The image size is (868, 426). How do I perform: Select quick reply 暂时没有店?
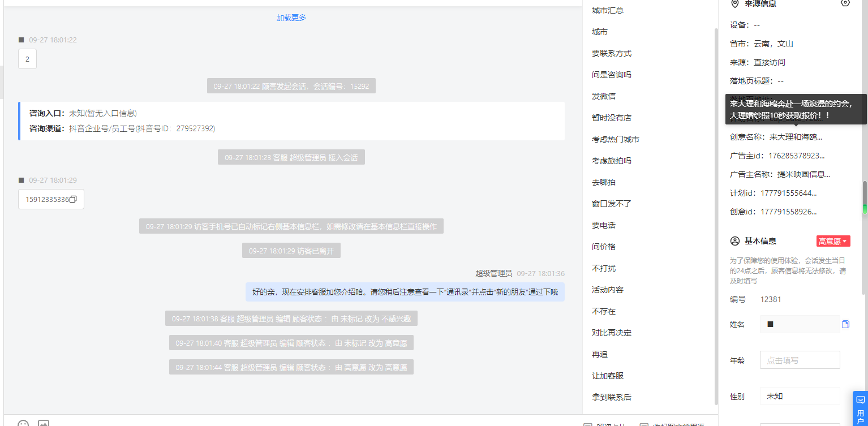point(612,118)
